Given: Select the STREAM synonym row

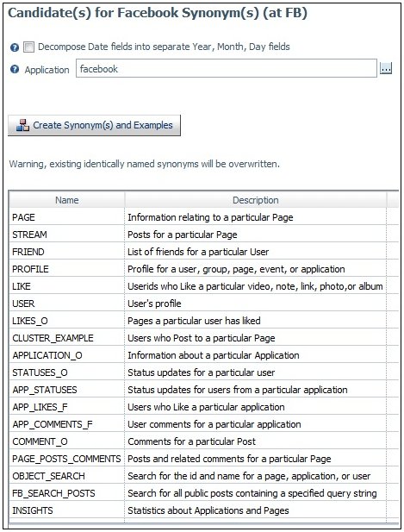Looking at the screenshot, I should 203,235.
